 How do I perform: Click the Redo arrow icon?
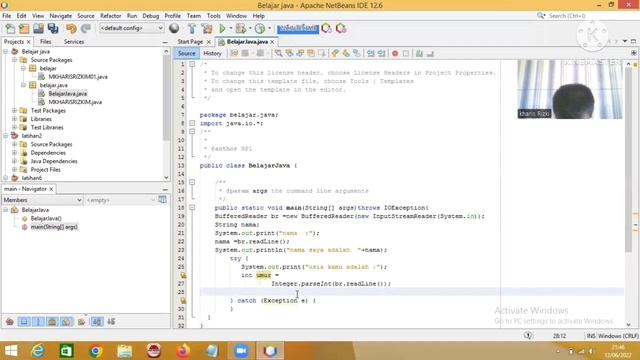click(x=86, y=28)
